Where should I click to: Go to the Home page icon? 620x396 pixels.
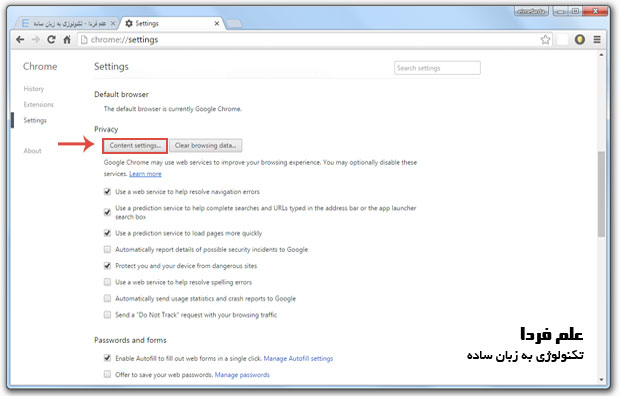coord(67,40)
